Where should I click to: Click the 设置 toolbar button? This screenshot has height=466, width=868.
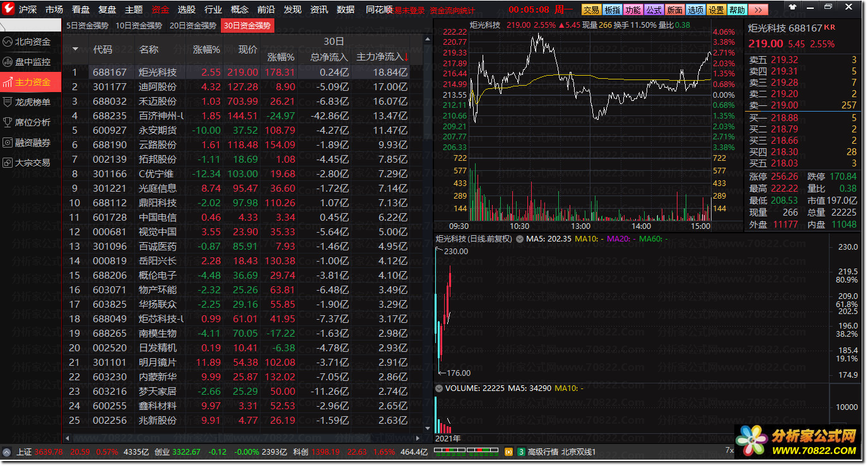point(716,9)
